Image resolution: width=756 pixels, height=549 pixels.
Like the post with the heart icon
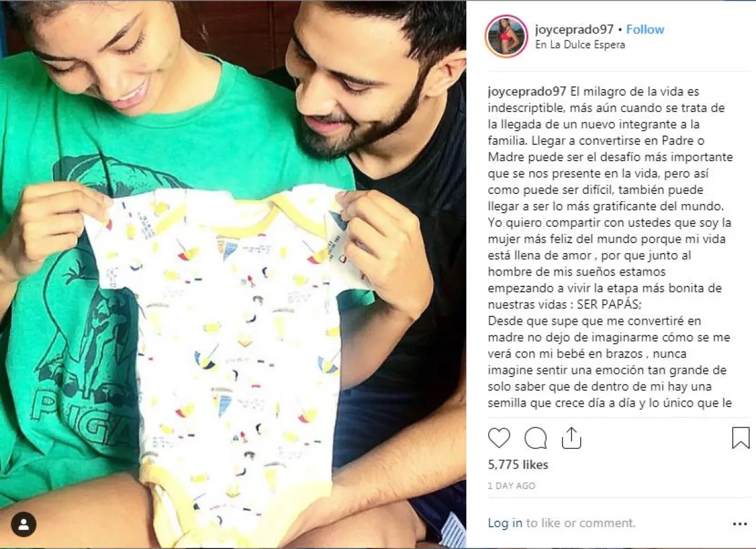[x=499, y=438]
